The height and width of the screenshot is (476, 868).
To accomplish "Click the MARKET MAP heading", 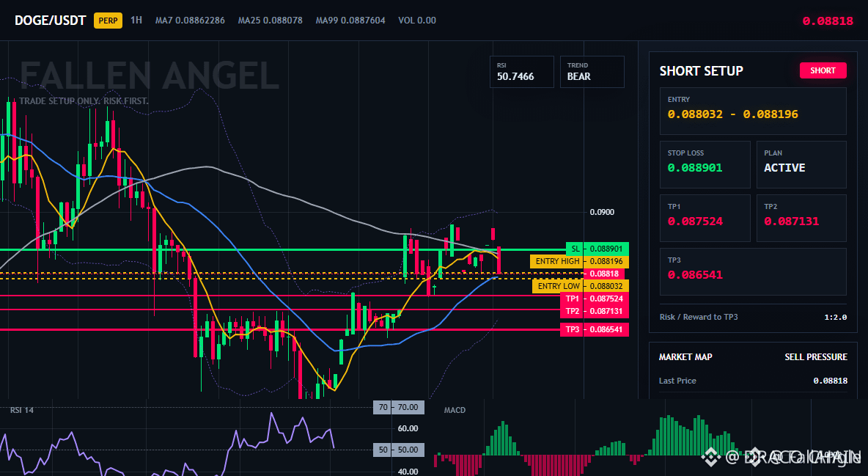I will click(685, 357).
